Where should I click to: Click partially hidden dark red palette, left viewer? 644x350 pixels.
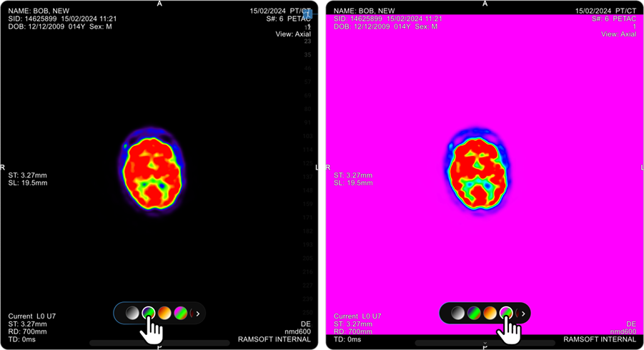[190, 313]
